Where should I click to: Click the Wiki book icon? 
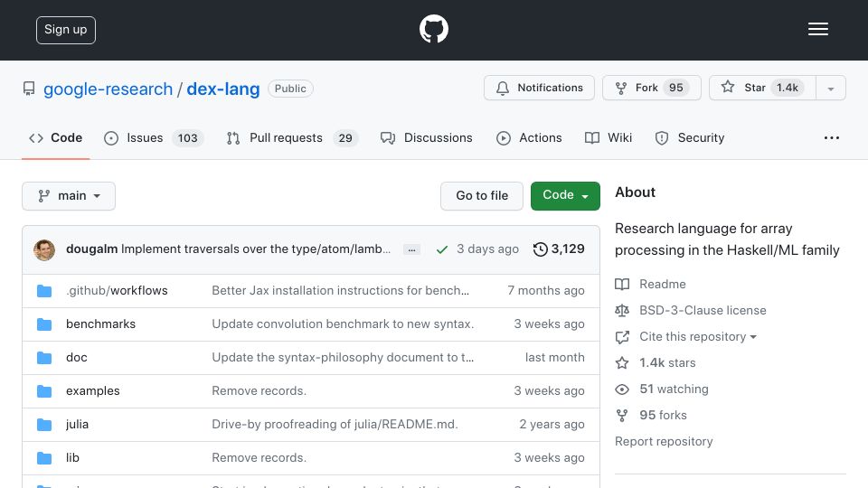(591, 137)
